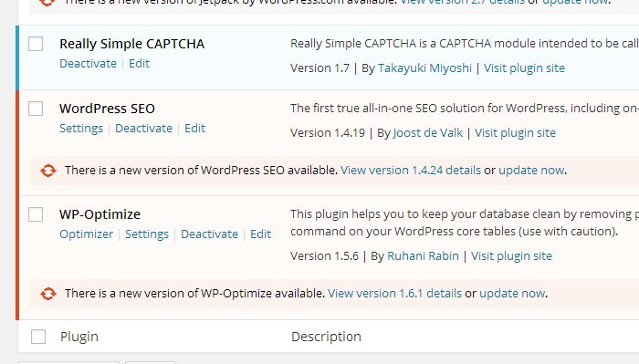Open Takayuki Miyoshi author link

424,68
